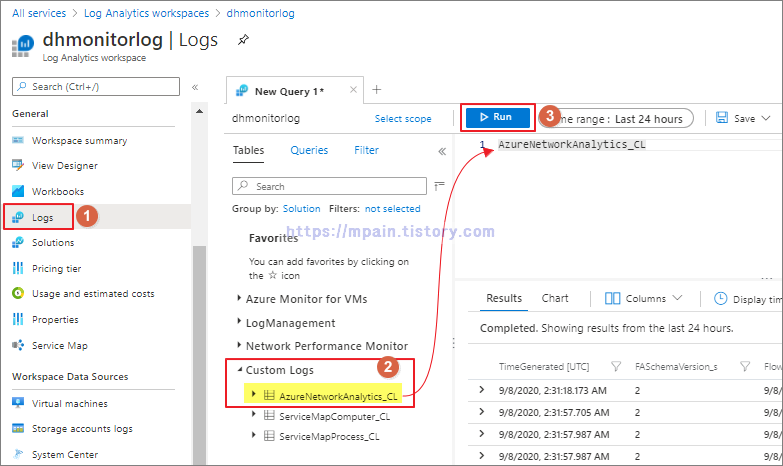Viewport: 783px width, 466px height.
Task: Expand result row 2:31:18.173 AM
Action: click(x=481, y=390)
